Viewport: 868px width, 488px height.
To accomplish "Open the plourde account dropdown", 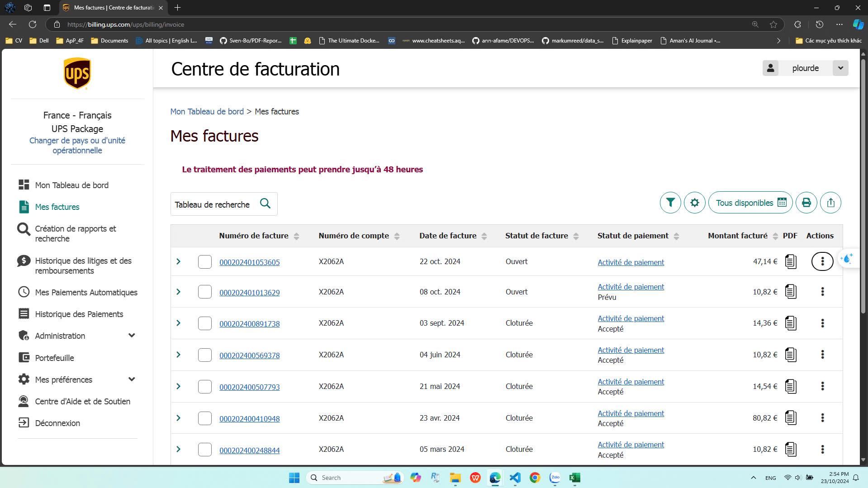I will pyautogui.click(x=840, y=68).
